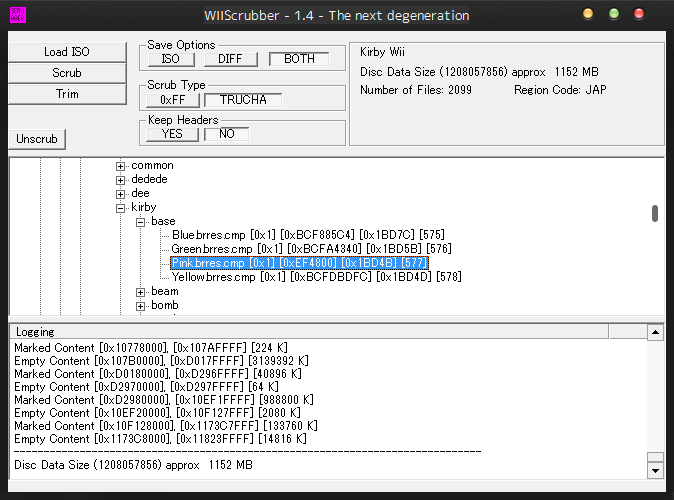The height and width of the screenshot is (500, 674).
Task: Select Blue.brres.cmp file entry
Action: click(x=308, y=235)
